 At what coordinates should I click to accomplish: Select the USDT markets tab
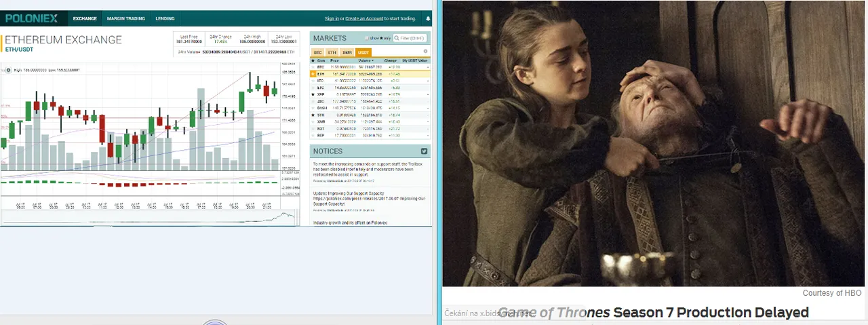(363, 52)
